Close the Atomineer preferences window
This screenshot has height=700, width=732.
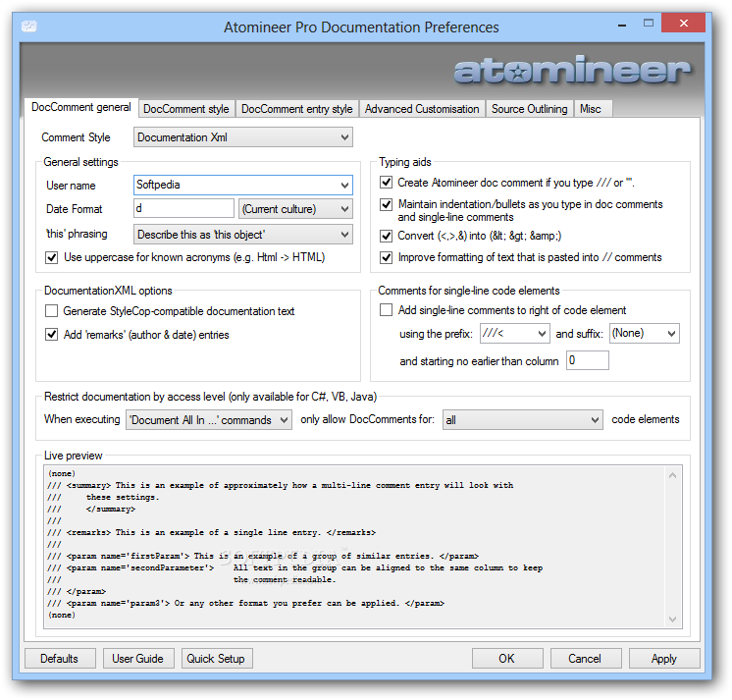pyautogui.click(x=684, y=23)
